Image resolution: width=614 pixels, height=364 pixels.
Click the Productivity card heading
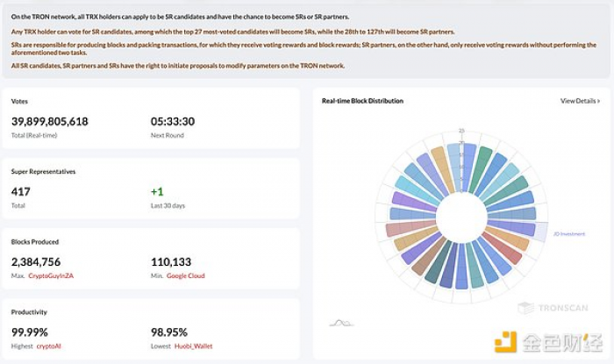pyautogui.click(x=29, y=312)
